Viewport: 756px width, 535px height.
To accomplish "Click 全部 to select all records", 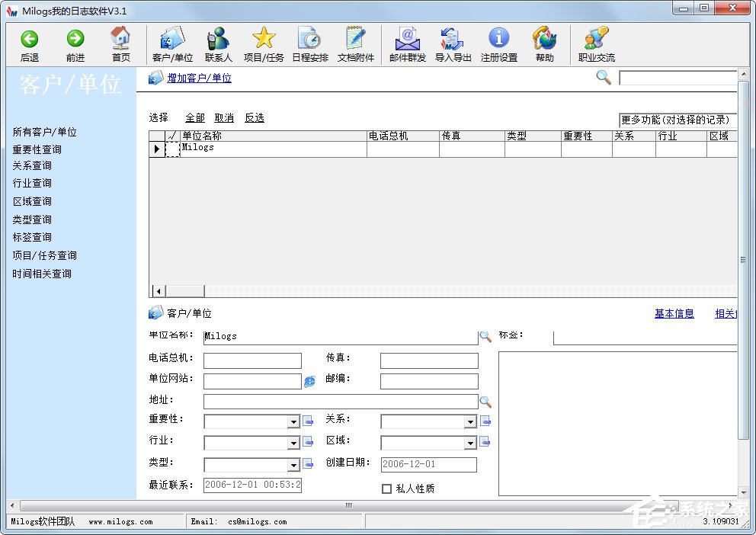I will (195, 117).
